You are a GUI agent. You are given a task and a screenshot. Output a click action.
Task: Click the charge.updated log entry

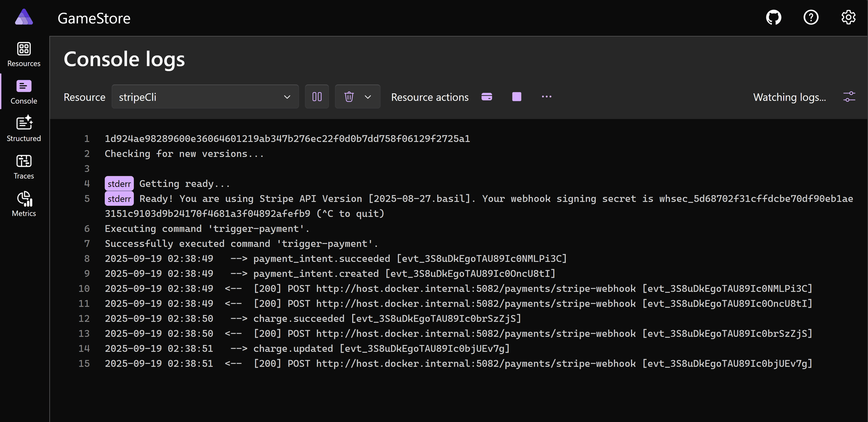[x=307, y=349]
